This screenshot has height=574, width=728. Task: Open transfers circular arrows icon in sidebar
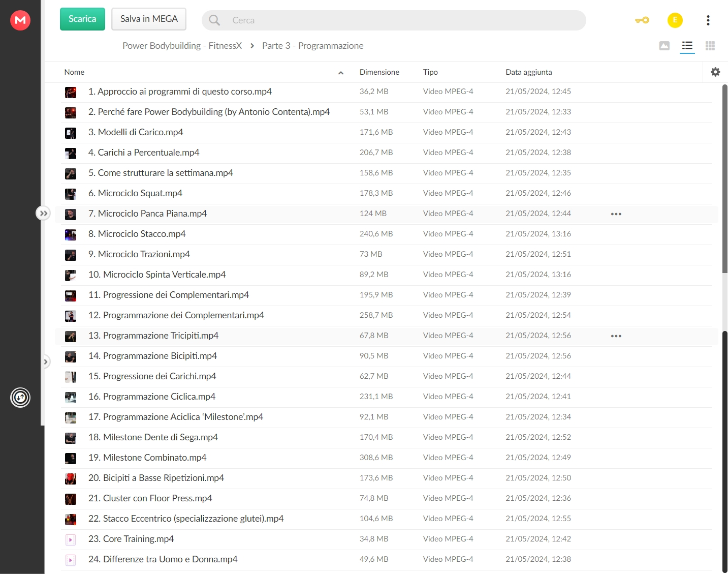20,398
